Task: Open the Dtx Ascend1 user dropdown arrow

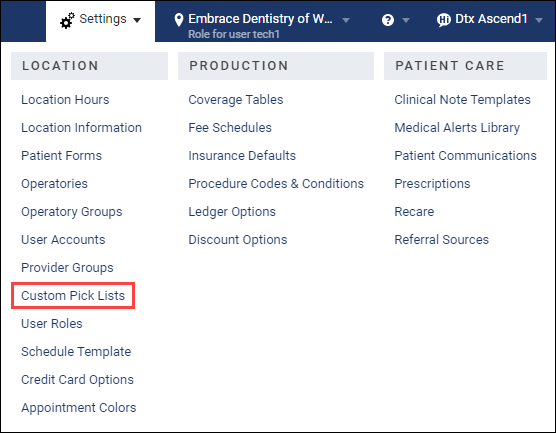Action: tap(539, 20)
